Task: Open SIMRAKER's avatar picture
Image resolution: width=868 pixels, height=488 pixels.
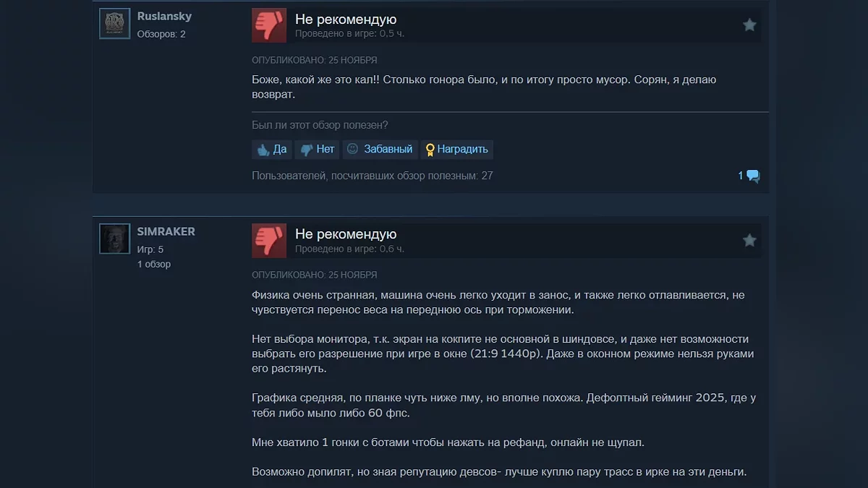Action: (x=114, y=239)
